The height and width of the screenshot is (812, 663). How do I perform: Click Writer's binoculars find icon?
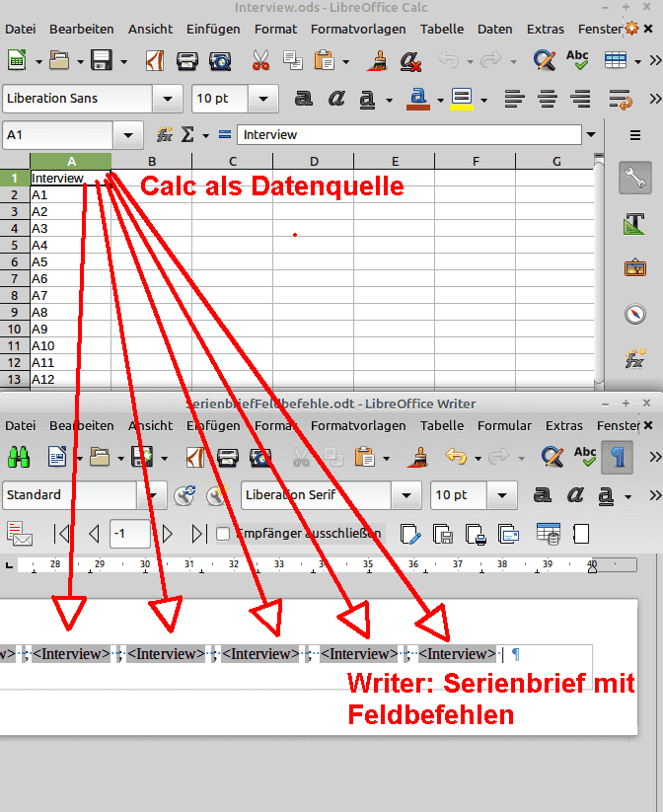point(19,457)
